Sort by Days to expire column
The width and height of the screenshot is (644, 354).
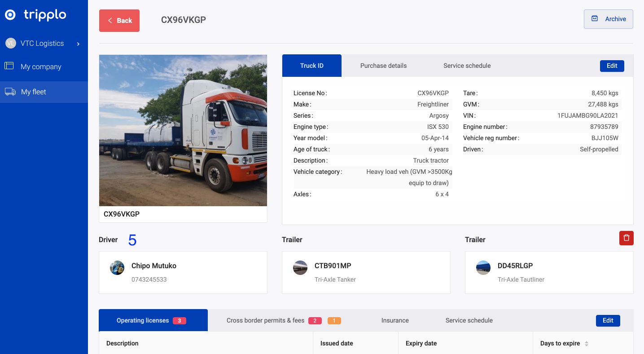coord(586,344)
